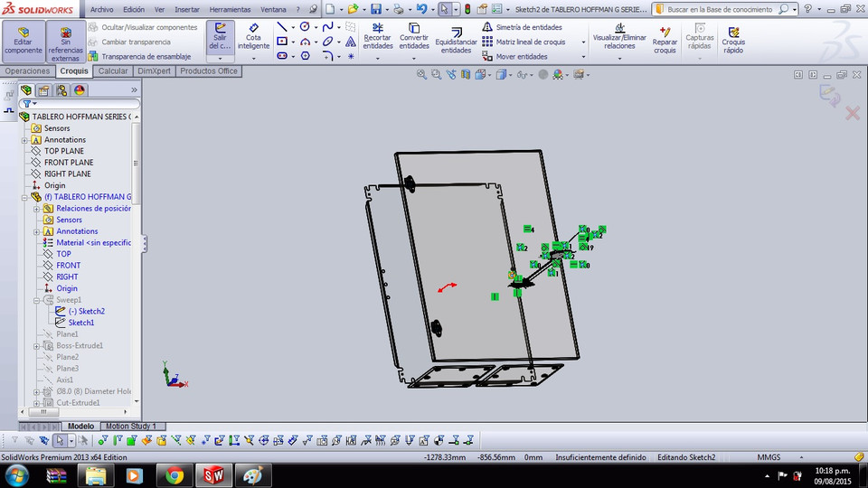Toggle Salir del croquis sketch mode

click(x=220, y=36)
